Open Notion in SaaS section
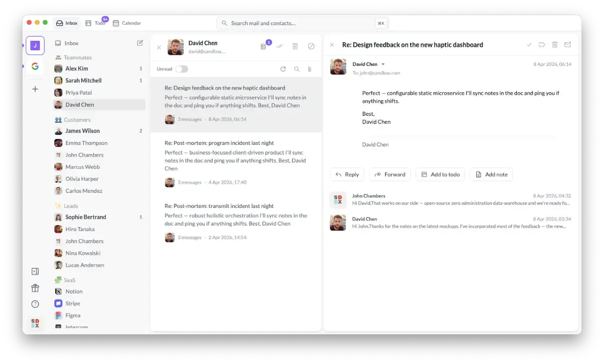The width and height of the screenshot is (604, 364). pyautogui.click(x=99, y=292)
